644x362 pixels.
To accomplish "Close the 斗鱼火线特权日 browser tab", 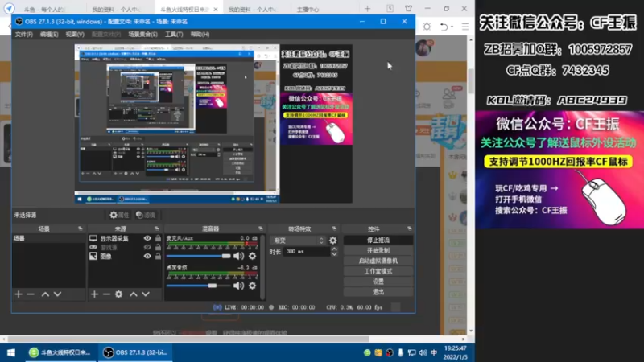I will click(x=216, y=9).
